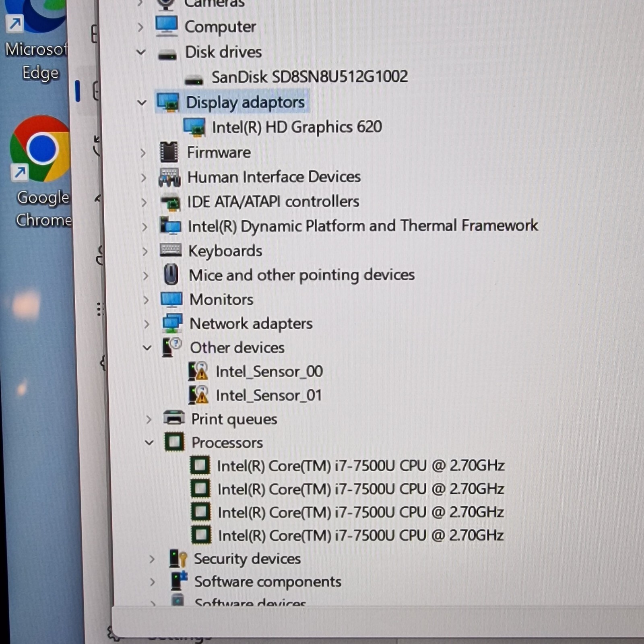Expand the Monitors node
Screen dimensions: 644x644
point(146,300)
